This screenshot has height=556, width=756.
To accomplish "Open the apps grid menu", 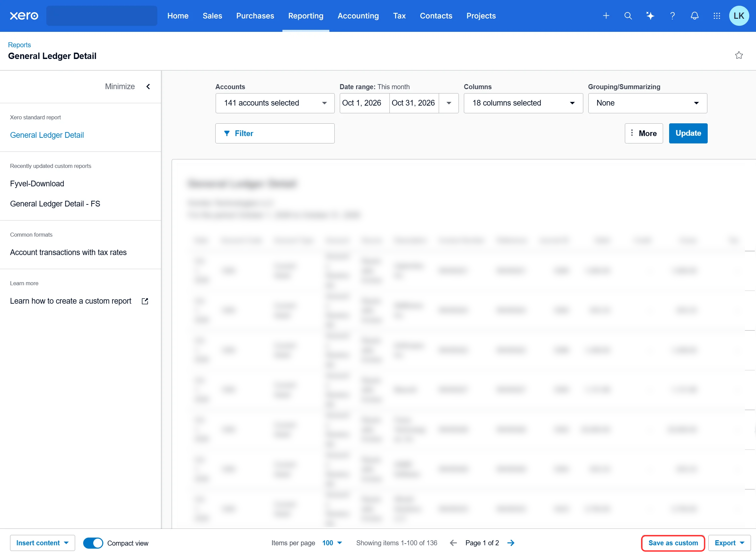I will point(717,16).
